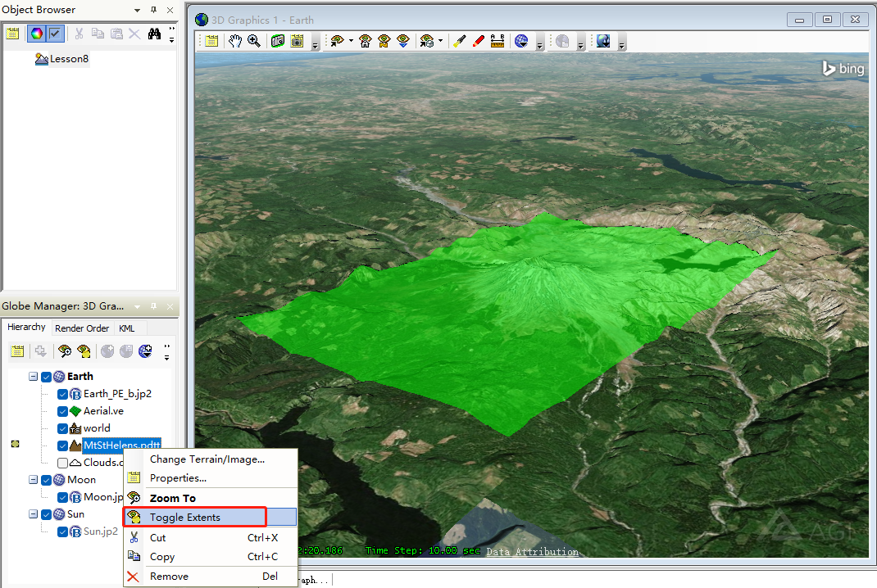Click the home view eye icon
877x588 pixels.
pyautogui.click(x=365, y=41)
